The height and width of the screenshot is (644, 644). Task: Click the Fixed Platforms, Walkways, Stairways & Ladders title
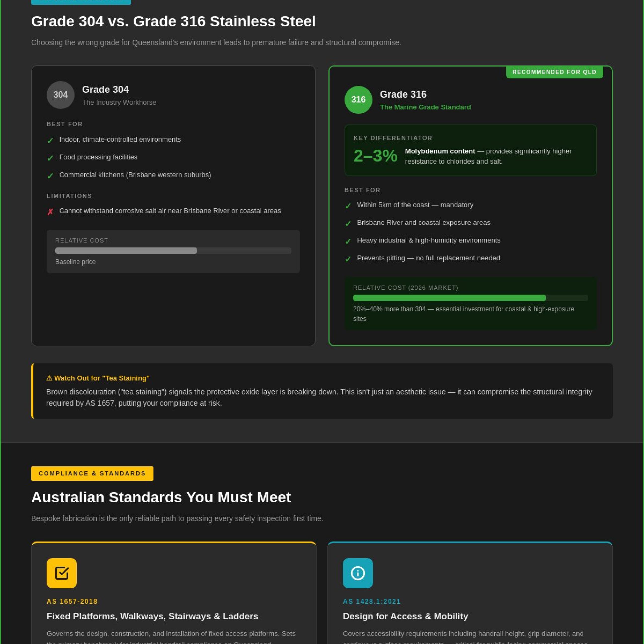152,616
